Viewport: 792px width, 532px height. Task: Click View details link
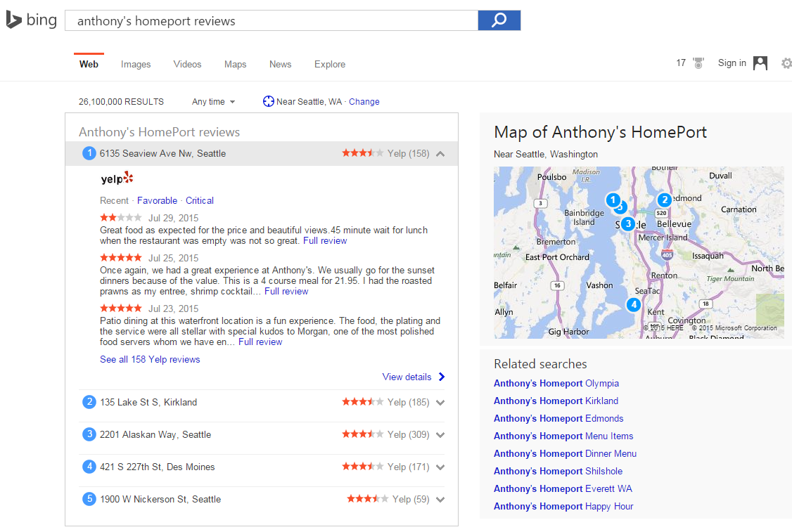pyautogui.click(x=407, y=377)
